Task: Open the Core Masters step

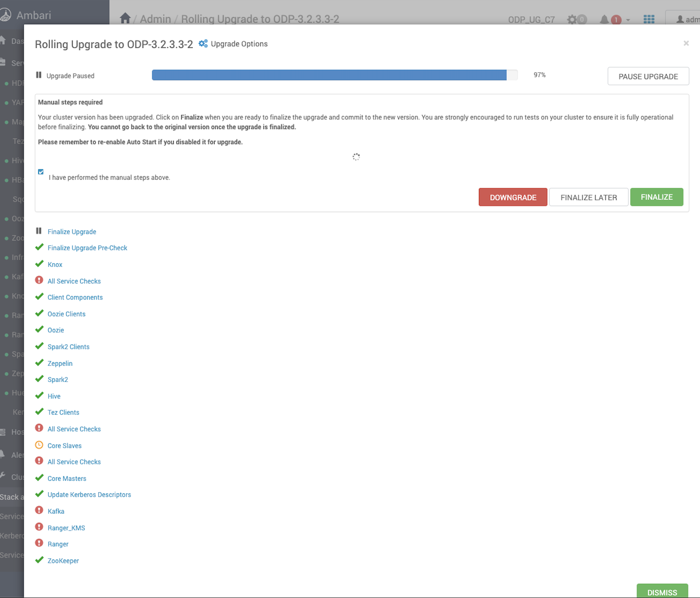Action: (67, 478)
